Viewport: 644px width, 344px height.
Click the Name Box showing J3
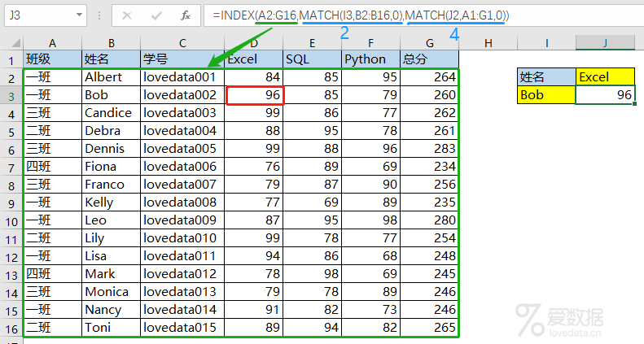point(45,15)
